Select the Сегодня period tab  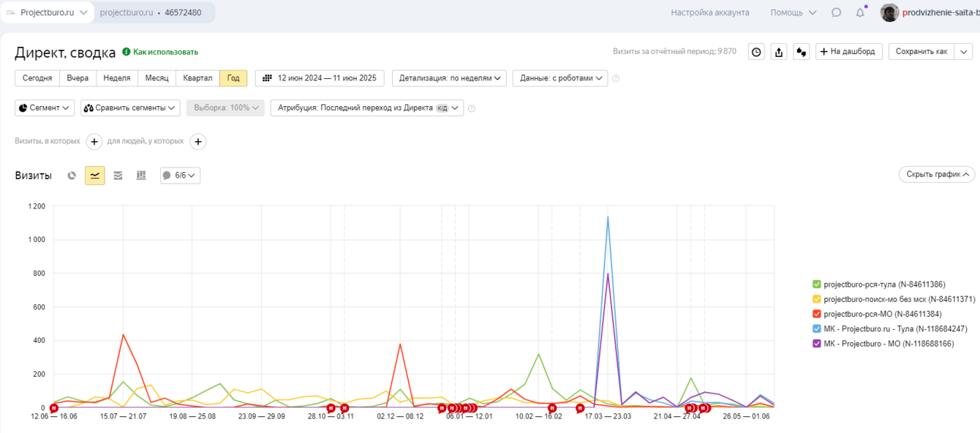click(x=37, y=78)
